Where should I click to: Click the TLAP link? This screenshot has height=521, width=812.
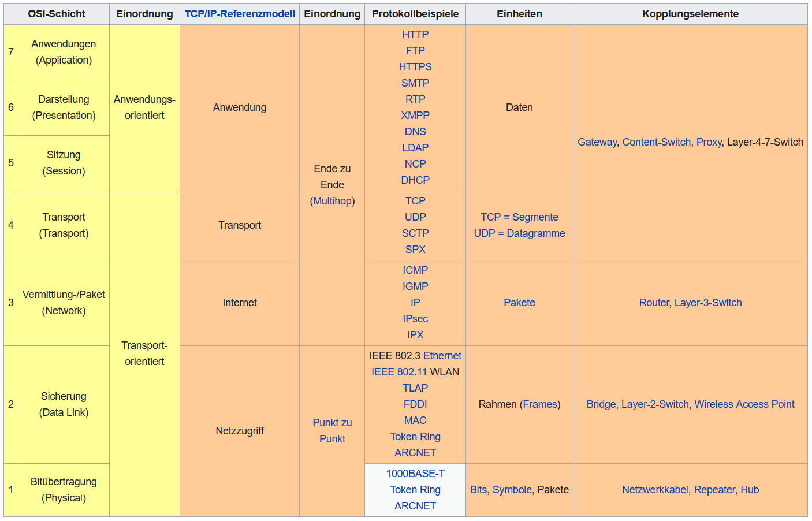415,388
